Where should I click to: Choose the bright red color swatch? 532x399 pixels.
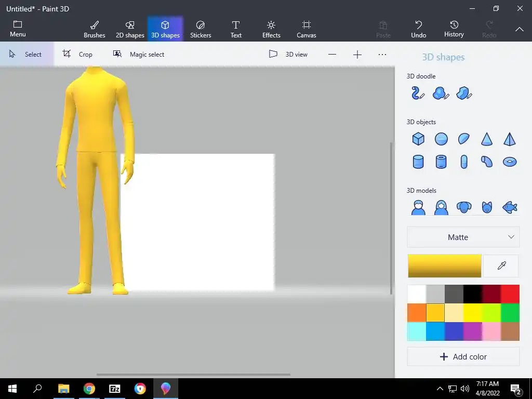click(x=510, y=294)
